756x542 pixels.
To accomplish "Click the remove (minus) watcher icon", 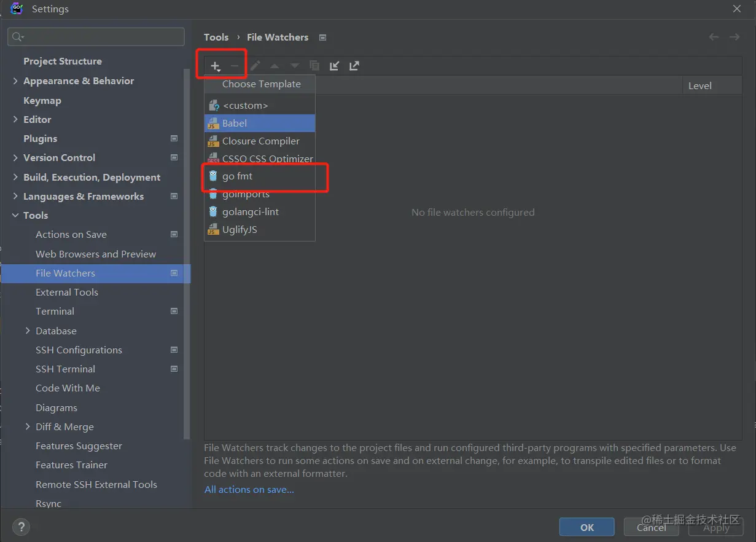I will pos(234,66).
